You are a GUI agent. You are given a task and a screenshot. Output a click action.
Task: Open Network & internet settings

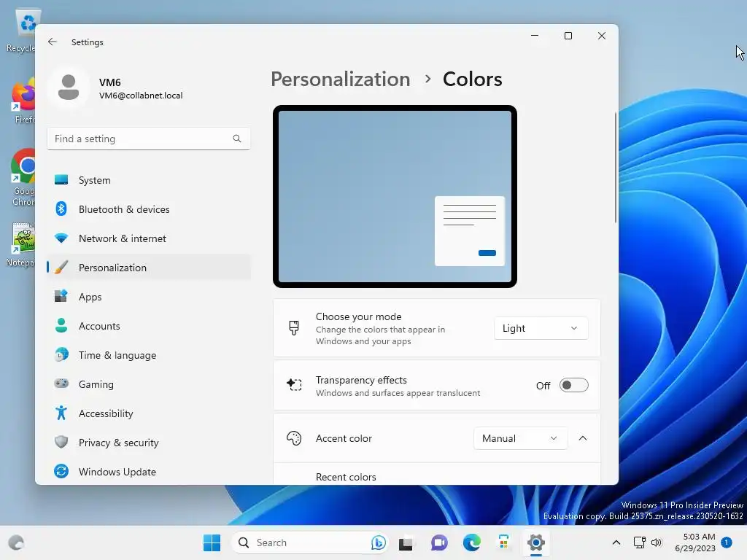tap(149, 238)
